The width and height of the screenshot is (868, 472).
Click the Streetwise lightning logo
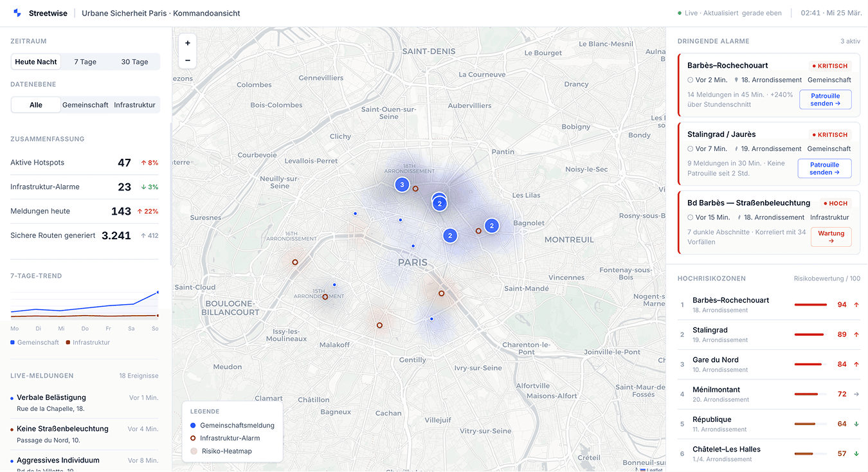click(x=17, y=12)
